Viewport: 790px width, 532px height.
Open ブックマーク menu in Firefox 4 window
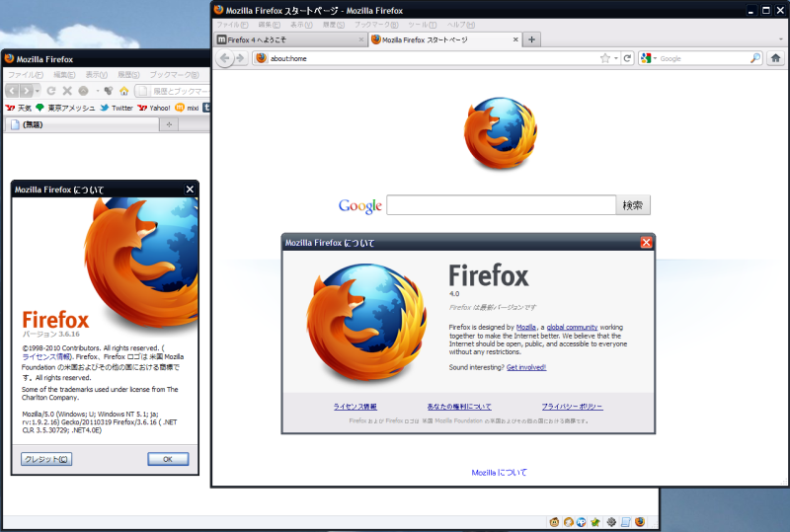coord(376,25)
